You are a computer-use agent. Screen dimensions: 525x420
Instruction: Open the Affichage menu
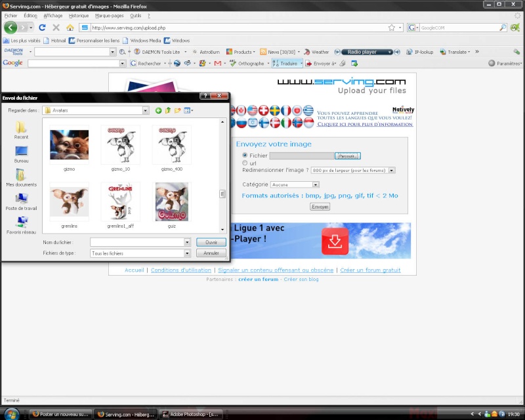(x=53, y=16)
